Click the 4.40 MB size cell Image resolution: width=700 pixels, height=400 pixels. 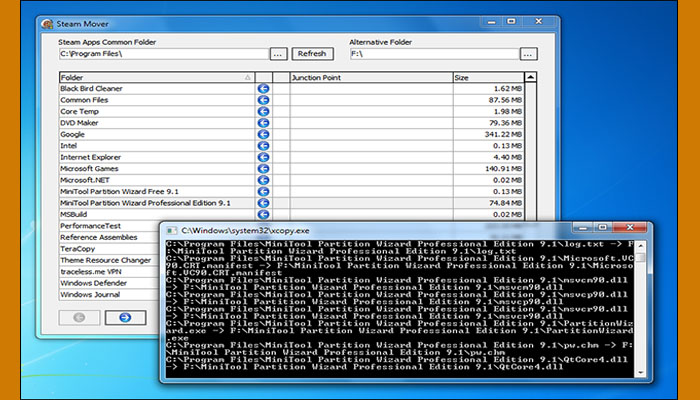[489, 157]
